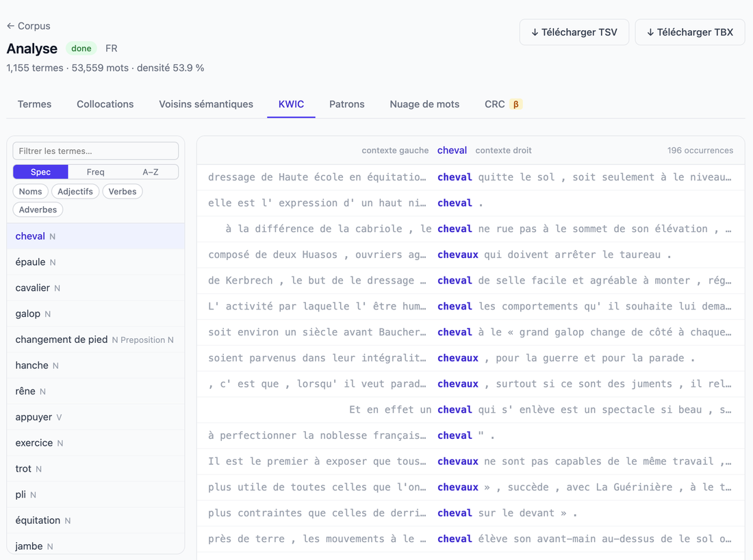Open row 'chevaux ne sont pas capables'
This screenshot has height=560, width=753.
click(x=471, y=461)
